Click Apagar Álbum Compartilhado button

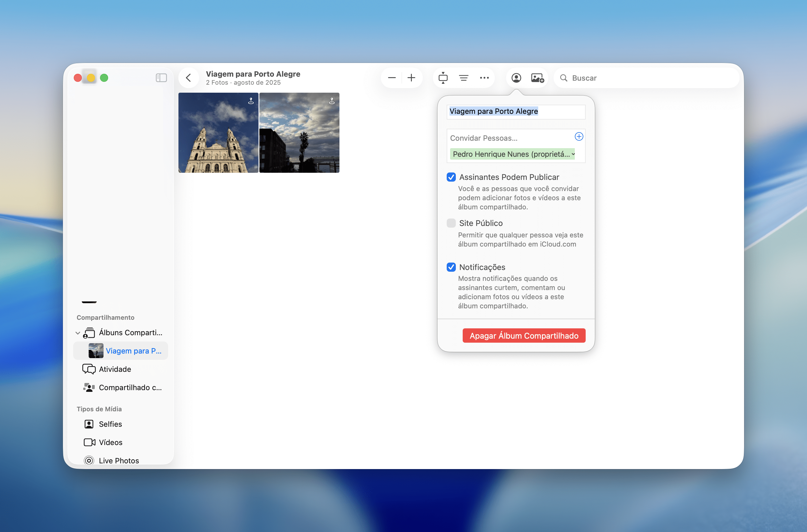pos(524,336)
